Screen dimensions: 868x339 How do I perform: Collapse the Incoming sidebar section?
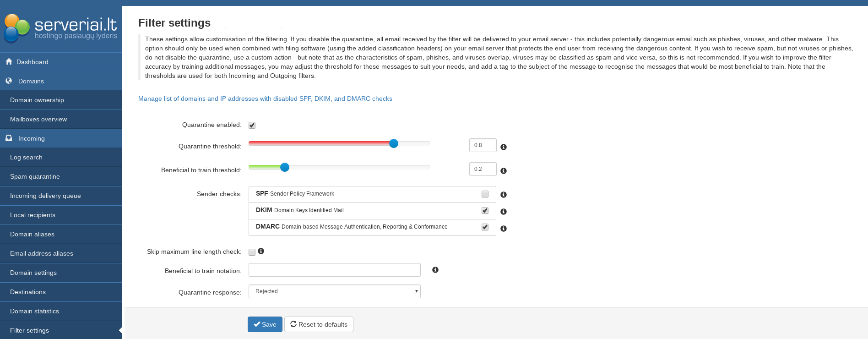tap(31, 138)
